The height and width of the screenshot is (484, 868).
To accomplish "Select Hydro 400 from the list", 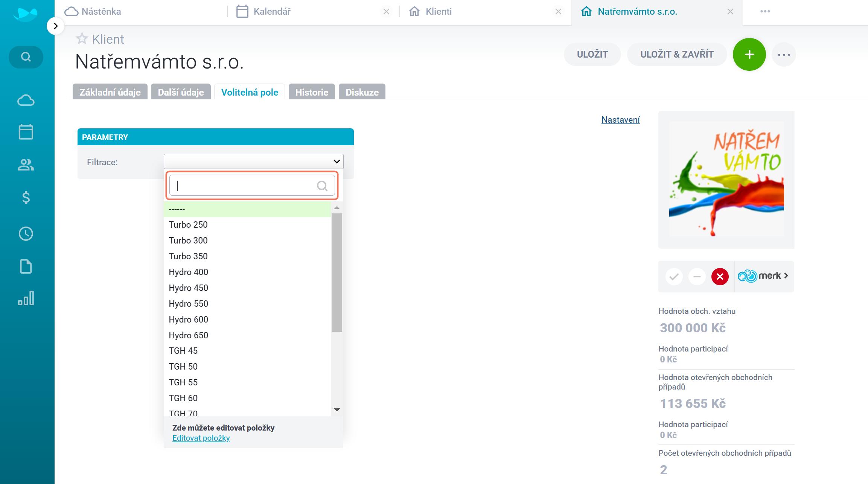I will tap(247, 272).
